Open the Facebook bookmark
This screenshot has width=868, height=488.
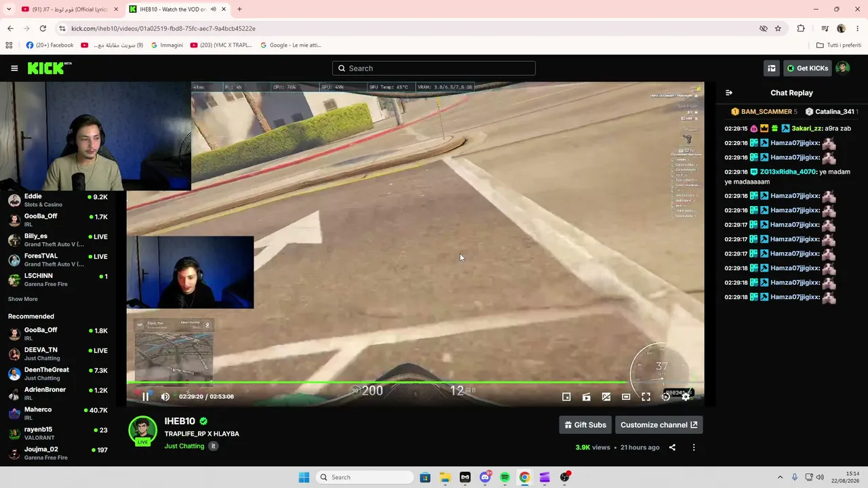click(50, 45)
